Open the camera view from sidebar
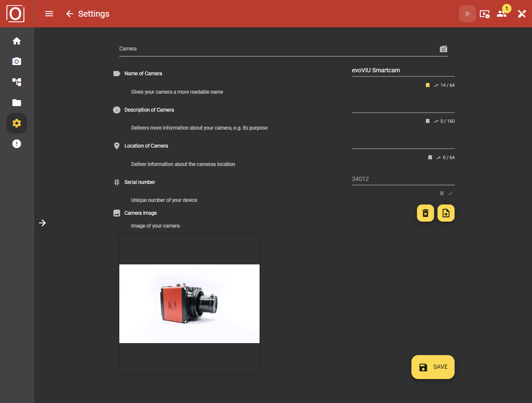This screenshot has height=403, width=532. coord(17,62)
